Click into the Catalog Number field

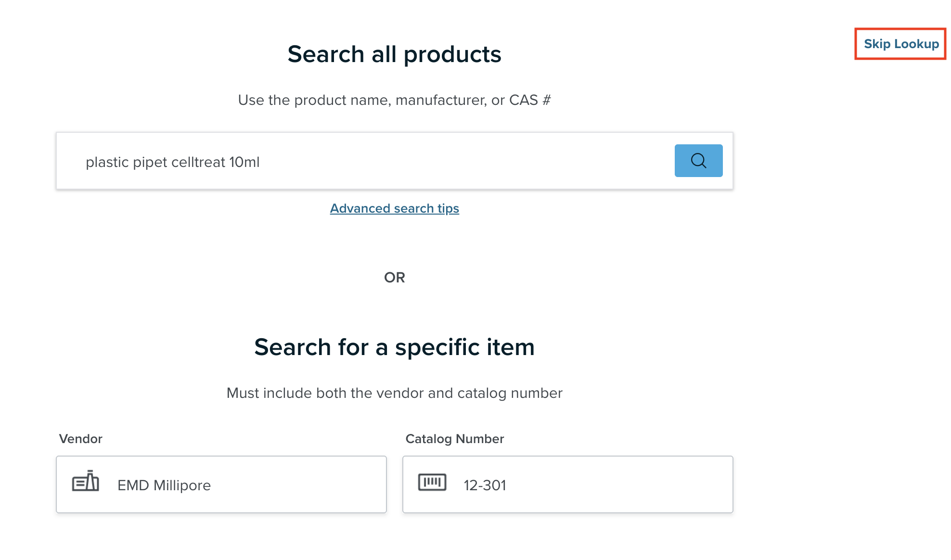[568, 484]
